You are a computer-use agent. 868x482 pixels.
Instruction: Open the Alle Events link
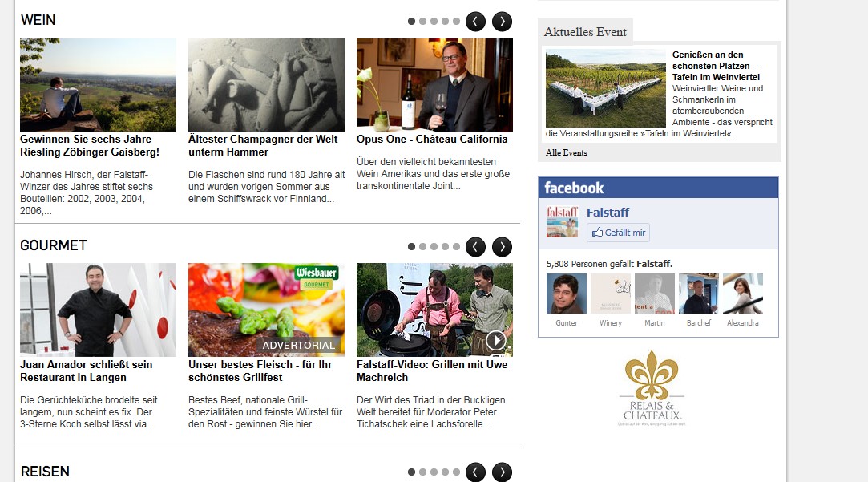[567, 152]
